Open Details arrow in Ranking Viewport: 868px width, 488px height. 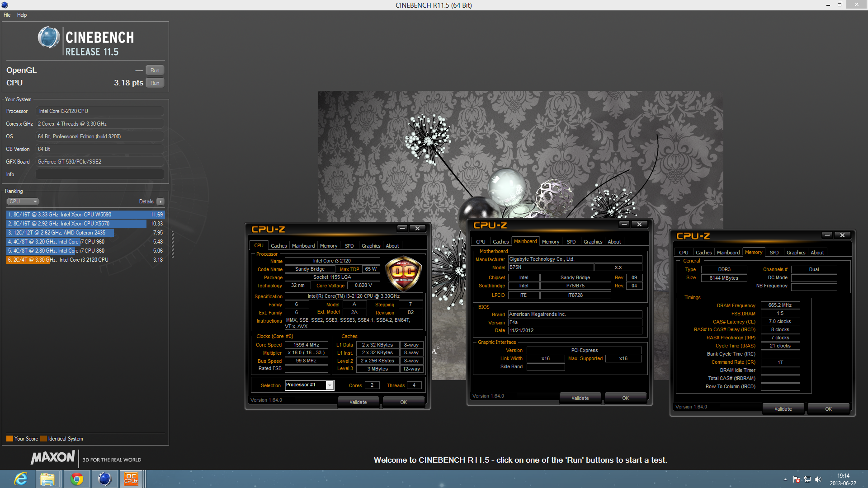160,202
